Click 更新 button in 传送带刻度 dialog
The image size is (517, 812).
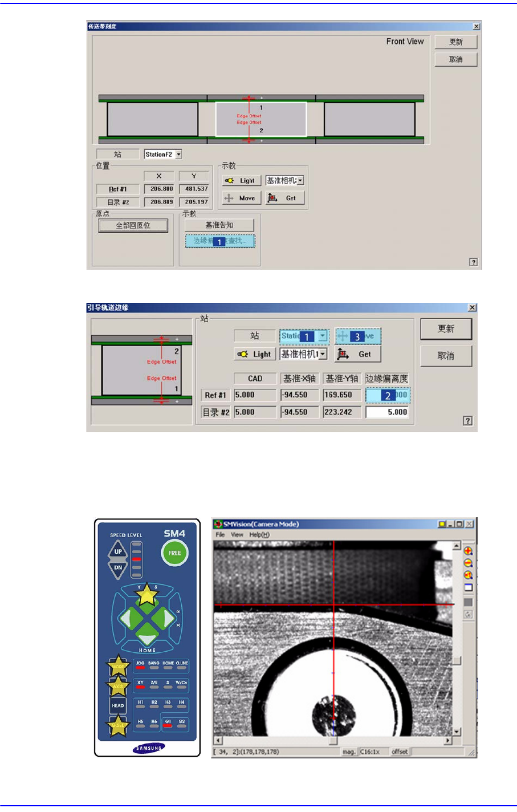point(456,42)
